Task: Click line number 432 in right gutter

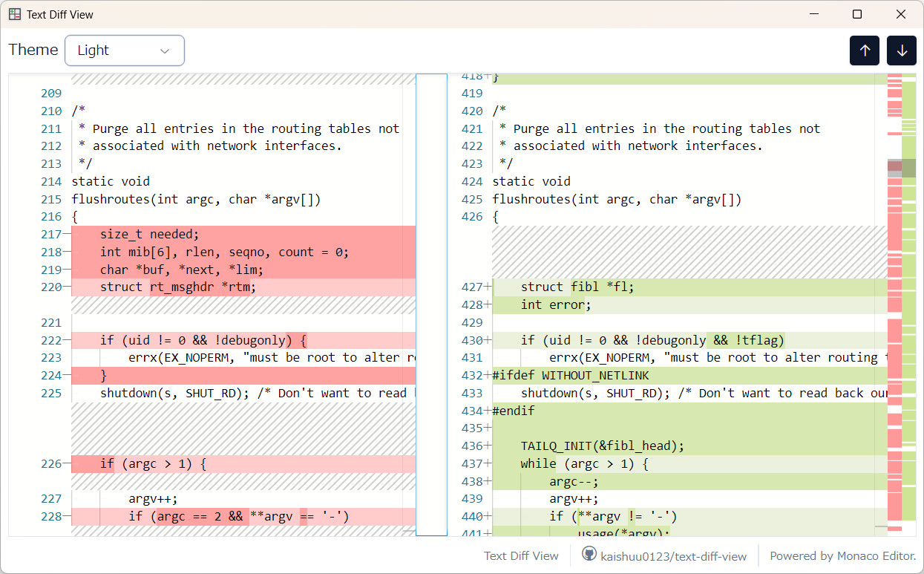Action: 471,376
